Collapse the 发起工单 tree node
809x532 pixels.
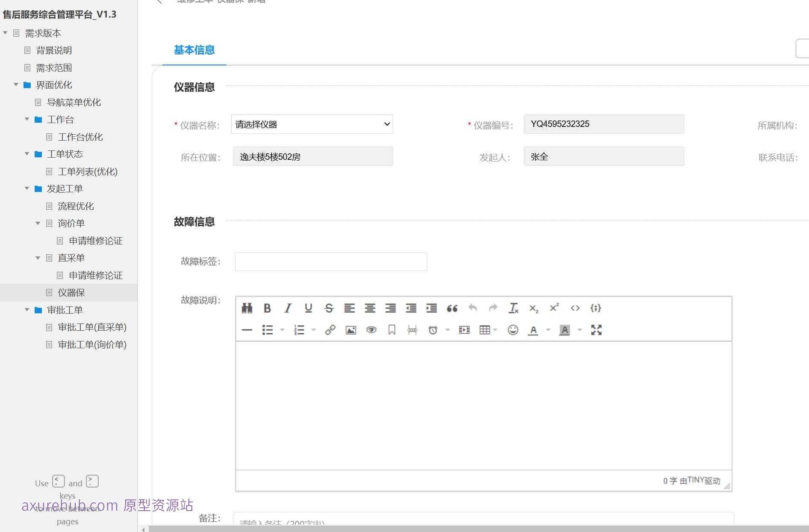(26, 188)
